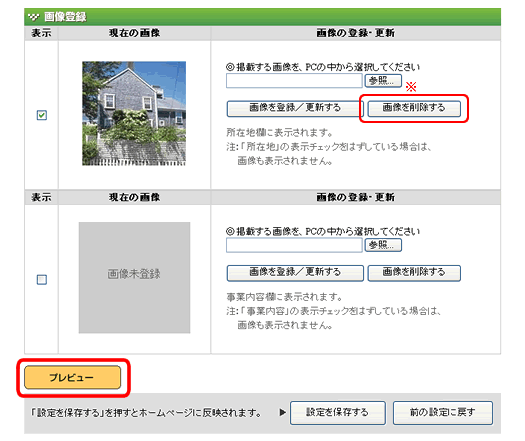525x441 pixels.
Task: Revert using 前の設定に戻す button
Action: tap(443, 413)
